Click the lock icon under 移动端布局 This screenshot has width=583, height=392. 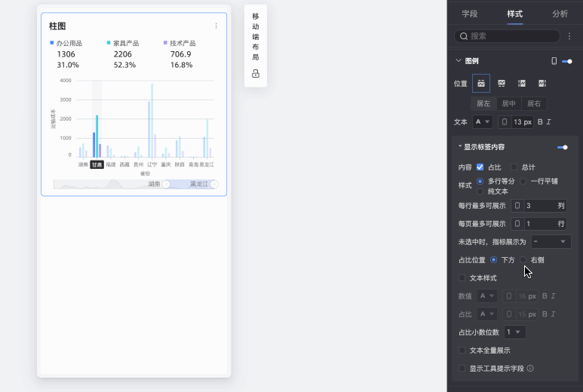256,74
